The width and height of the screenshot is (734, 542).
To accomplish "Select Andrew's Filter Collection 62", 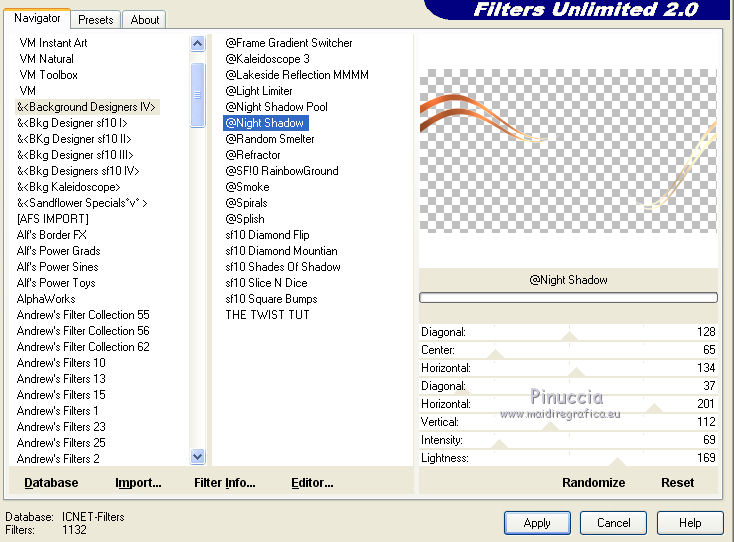I will tap(83, 347).
